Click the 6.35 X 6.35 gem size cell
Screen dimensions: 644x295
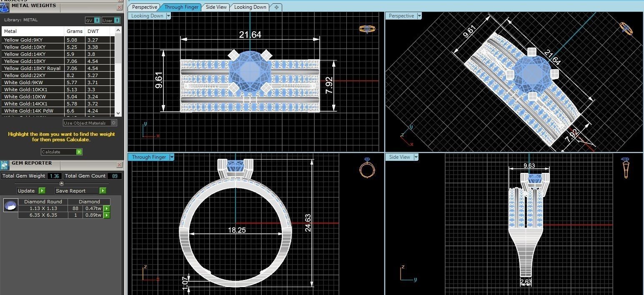point(43,215)
